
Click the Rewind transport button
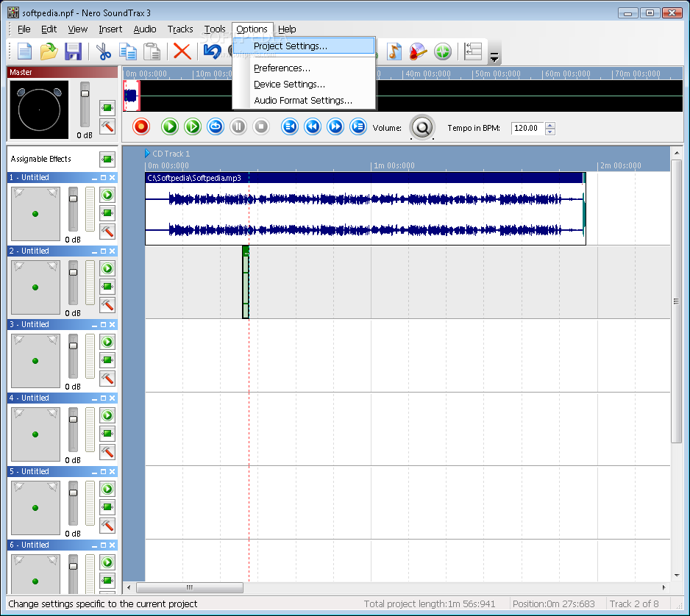313,126
